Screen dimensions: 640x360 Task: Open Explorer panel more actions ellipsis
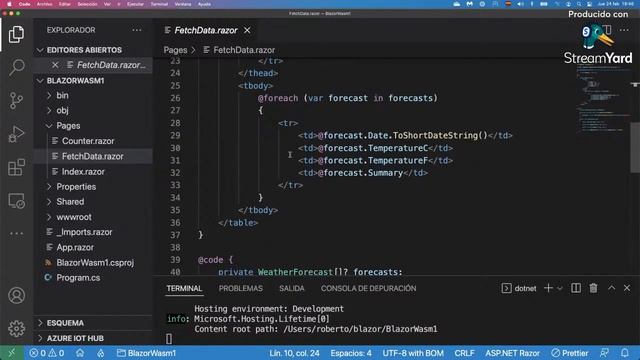click(x=137, y=30)
